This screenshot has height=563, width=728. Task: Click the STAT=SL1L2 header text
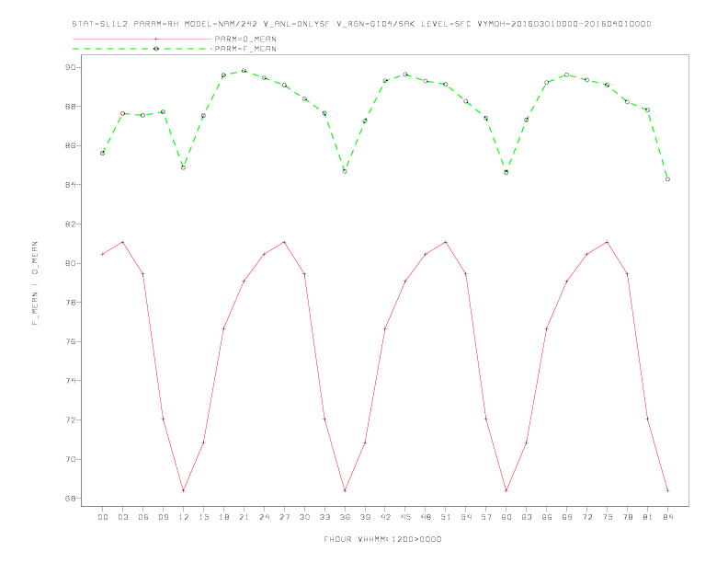[x=100, y=24]
